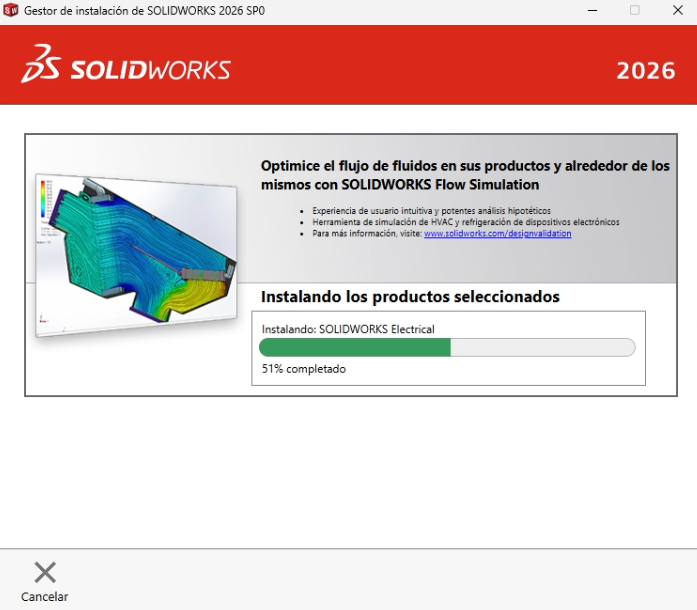Open the www.solidworks.com/designvalidation link
Image resolution: width=697 pixels, height=610 pixels.
pos(497,233)
